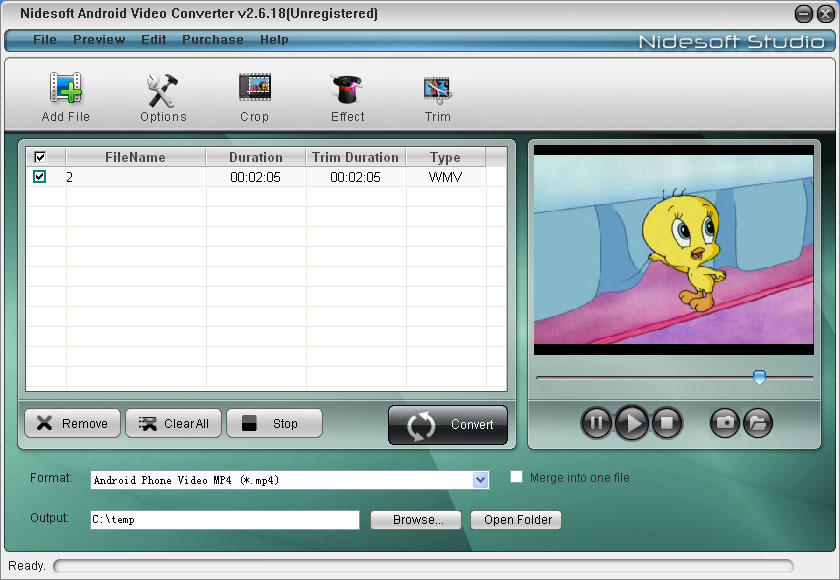Toggle the select-all checkbox in the header
Viewport: 840px width, 580px height.
click(40, 157)
